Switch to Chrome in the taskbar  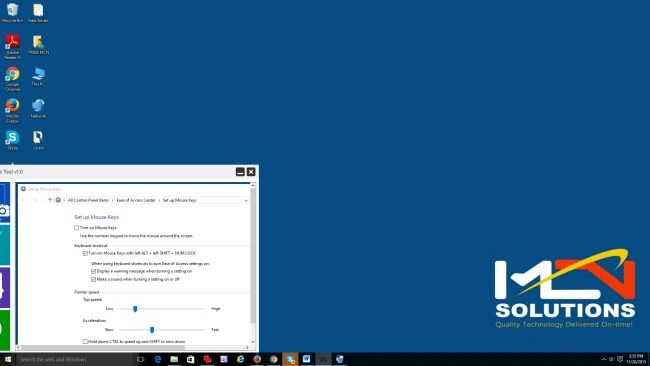274,359
